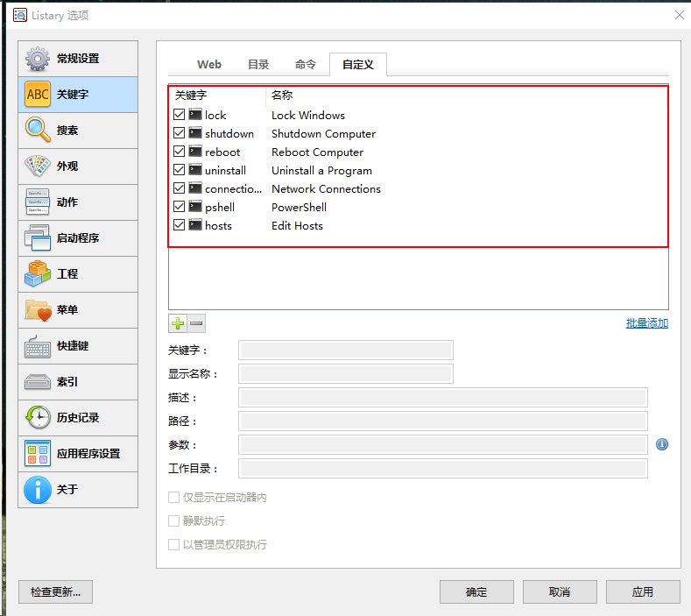
Task: Click terminal icon of uninstall row
Action: pos(195,170)
